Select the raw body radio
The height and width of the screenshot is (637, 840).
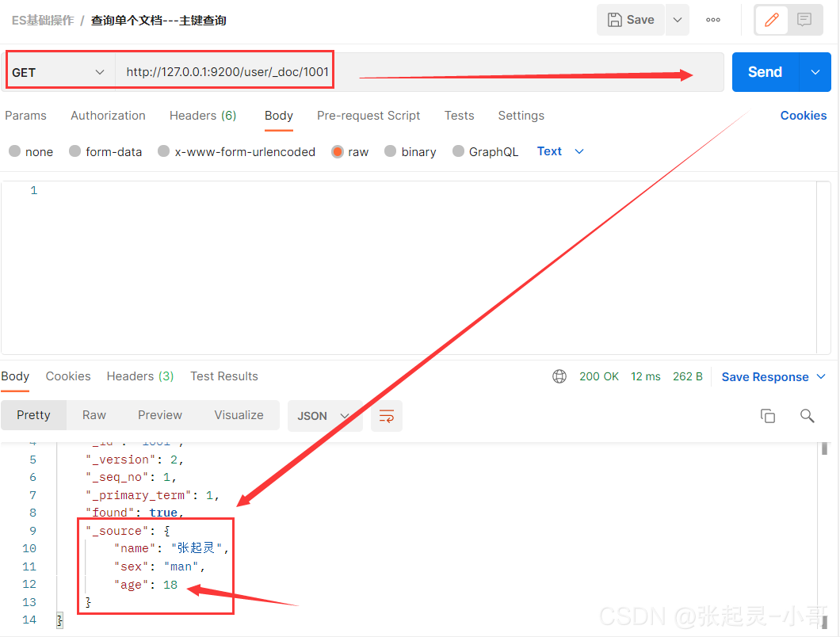point(338,151)
